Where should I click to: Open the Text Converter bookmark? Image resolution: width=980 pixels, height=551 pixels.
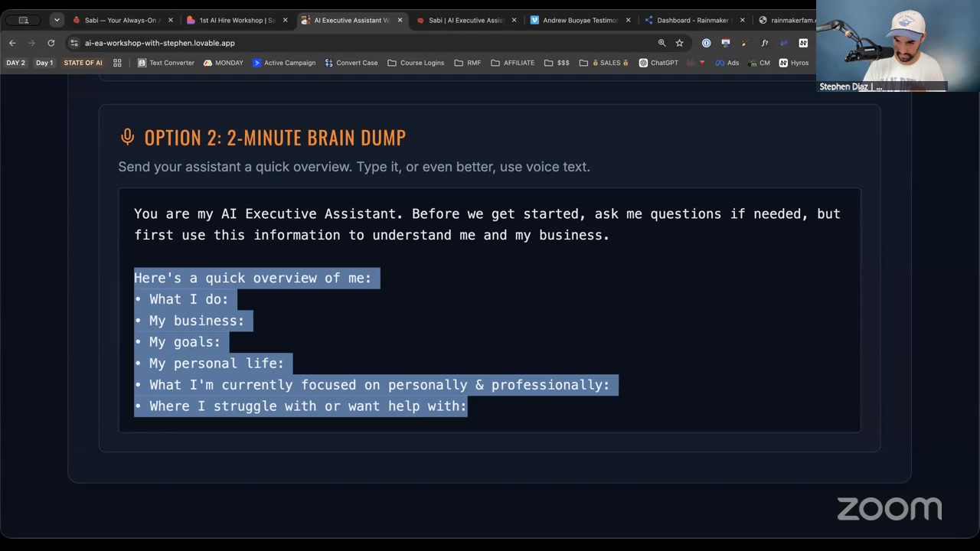coord(165,63)
